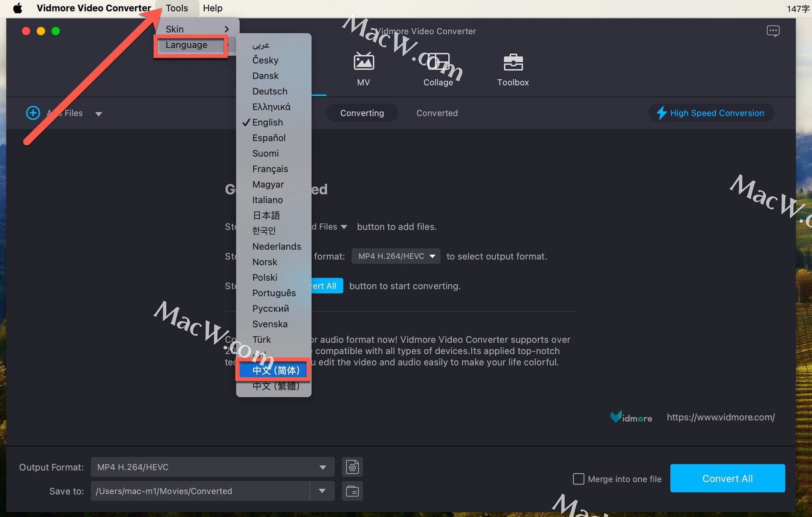The height and width of the screenshot is (517, 812).
Task: Open the Collage tab icon
Action: pyautogui.click(x=438, y=62)
